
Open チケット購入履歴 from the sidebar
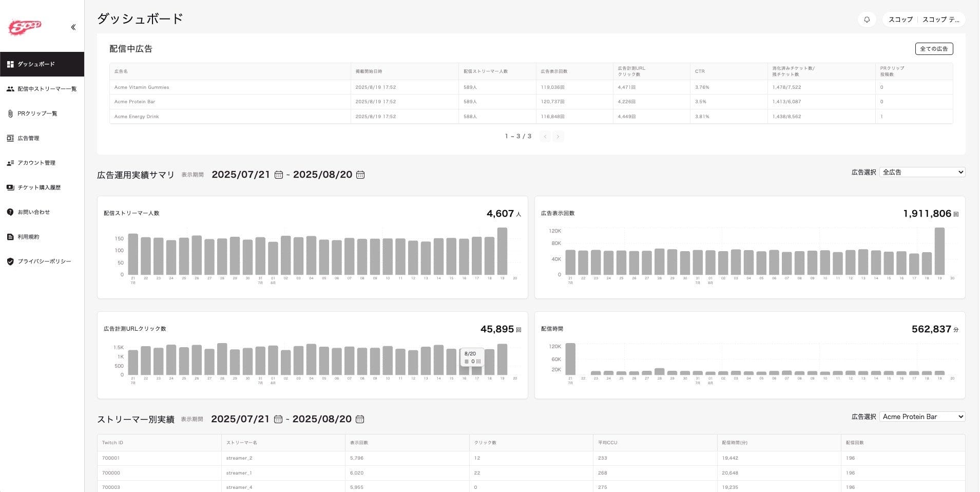pyautogui.click(x=39, y=187)
